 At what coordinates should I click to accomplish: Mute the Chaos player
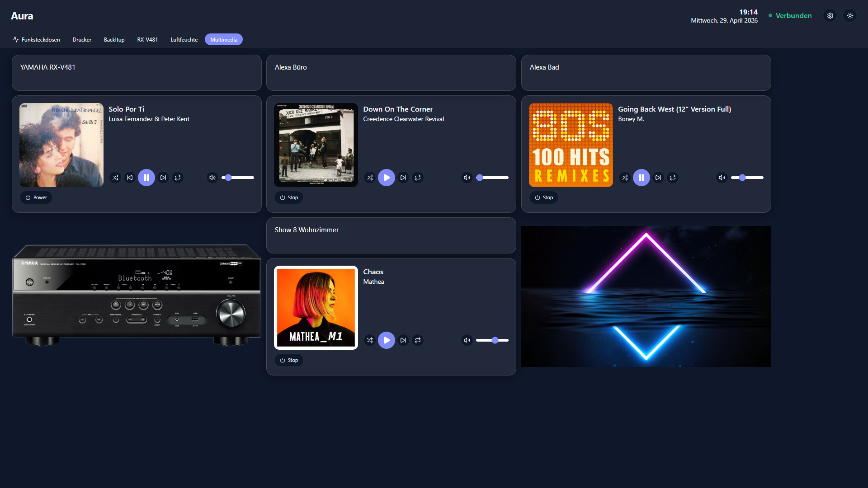point(467,340)
